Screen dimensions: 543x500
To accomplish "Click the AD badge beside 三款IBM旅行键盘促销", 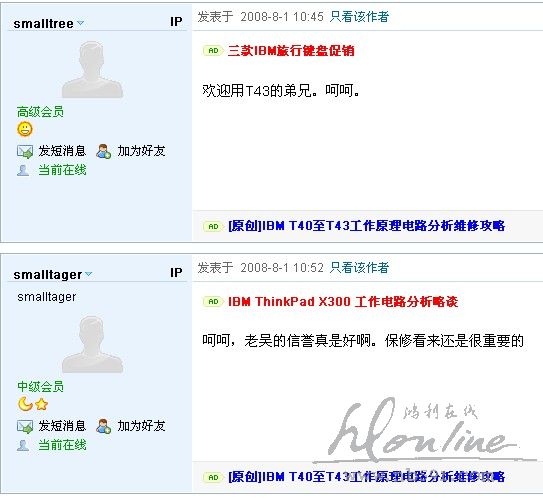I will point(213,51).
